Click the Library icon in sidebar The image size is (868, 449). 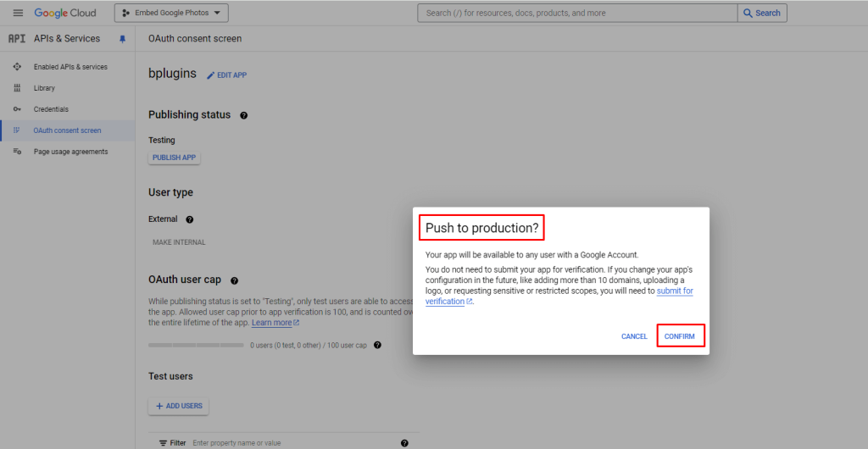coord(17,88)
